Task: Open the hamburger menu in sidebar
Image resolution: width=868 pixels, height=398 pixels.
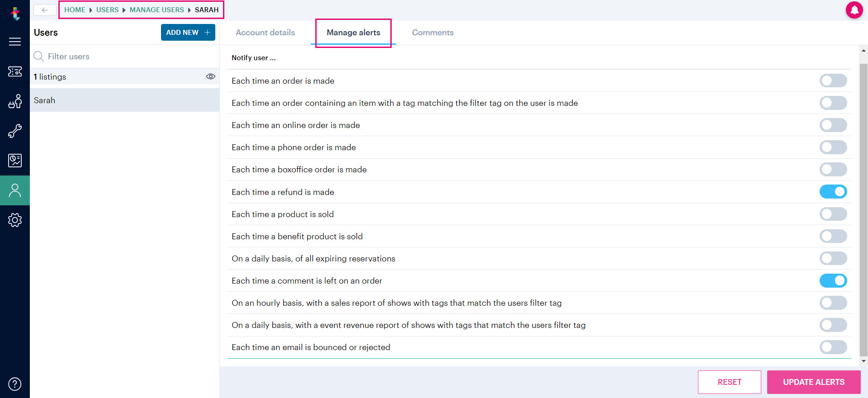Action: click(15, 42)
